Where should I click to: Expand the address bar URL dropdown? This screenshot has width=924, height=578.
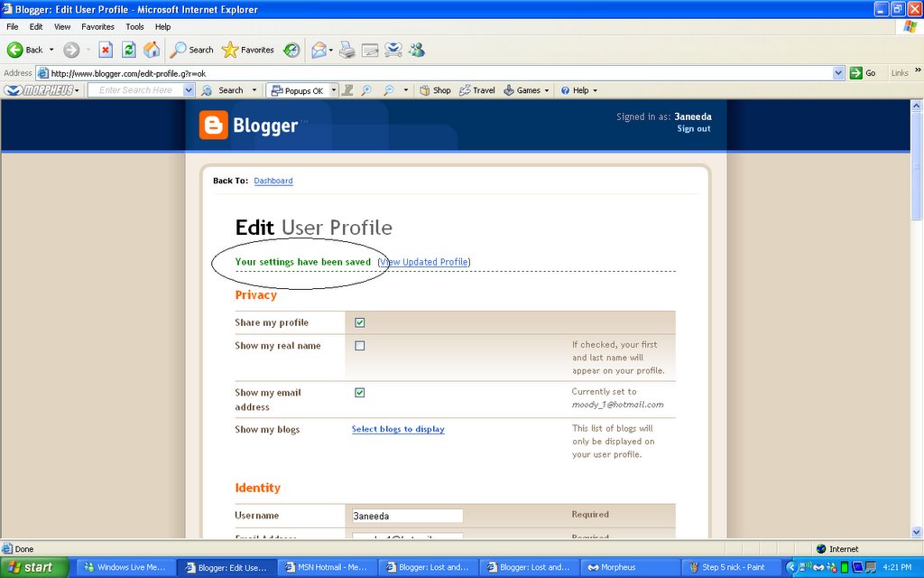click(x=838, y=73)
